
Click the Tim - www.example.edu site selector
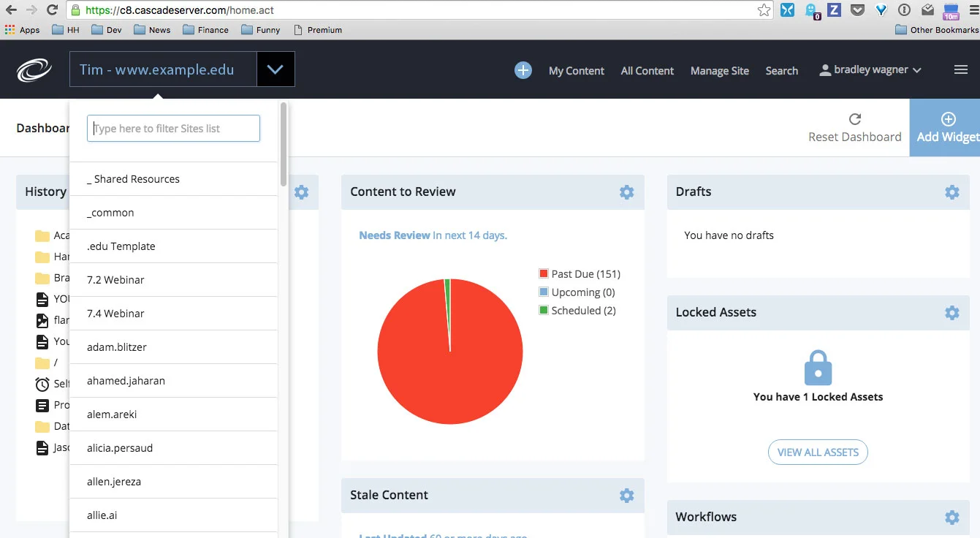coord(164,69)
